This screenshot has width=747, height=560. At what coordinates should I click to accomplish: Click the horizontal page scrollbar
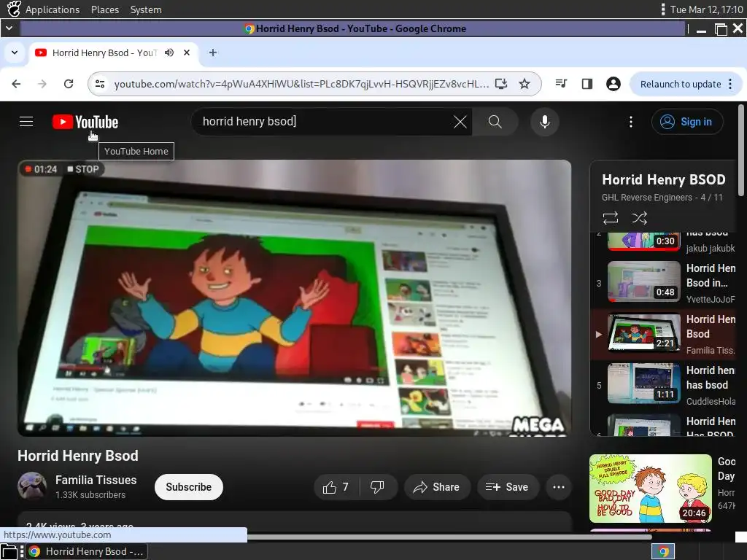[449, 537]
